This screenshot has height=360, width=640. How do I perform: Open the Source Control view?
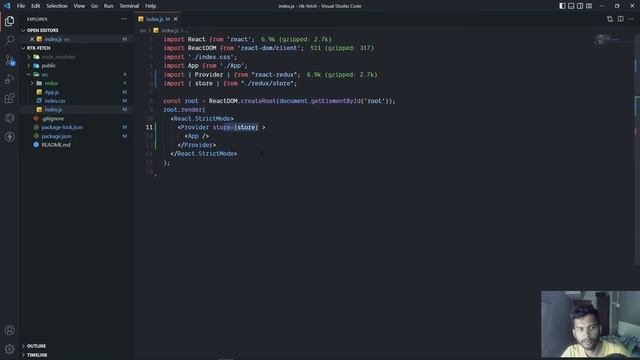(9, 60)
